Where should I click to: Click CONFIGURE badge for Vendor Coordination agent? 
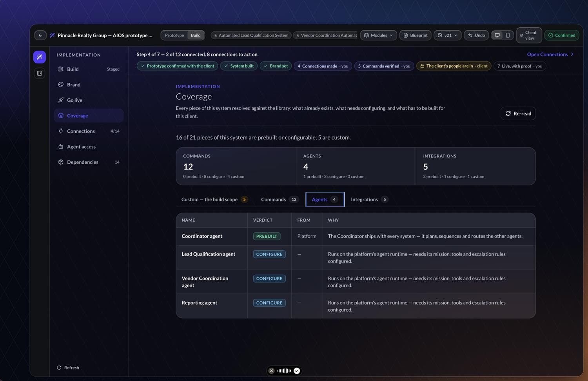(x=269, y=279)
